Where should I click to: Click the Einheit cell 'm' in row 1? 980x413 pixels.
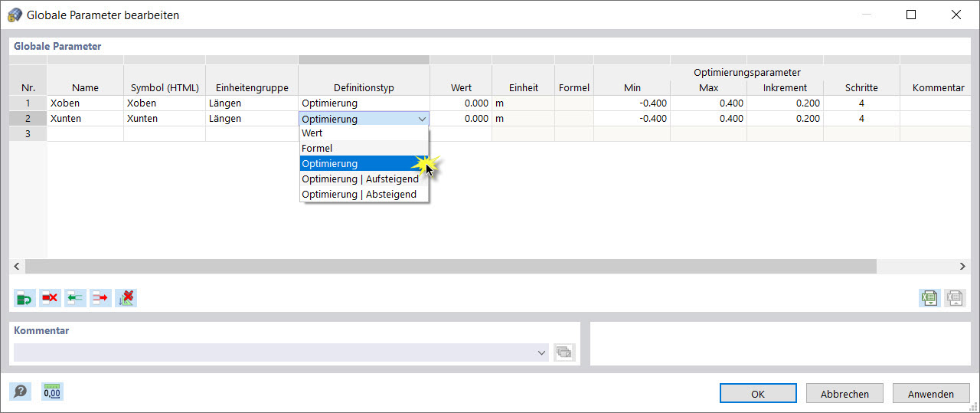523,103
